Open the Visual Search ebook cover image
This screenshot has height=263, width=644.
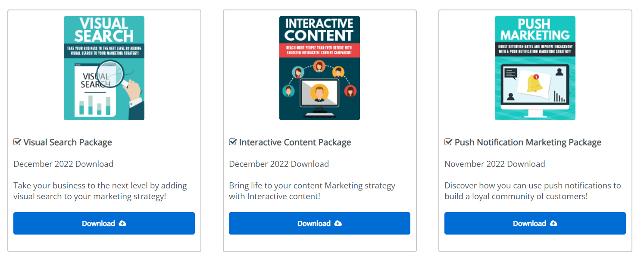click(x=104, y=68)
